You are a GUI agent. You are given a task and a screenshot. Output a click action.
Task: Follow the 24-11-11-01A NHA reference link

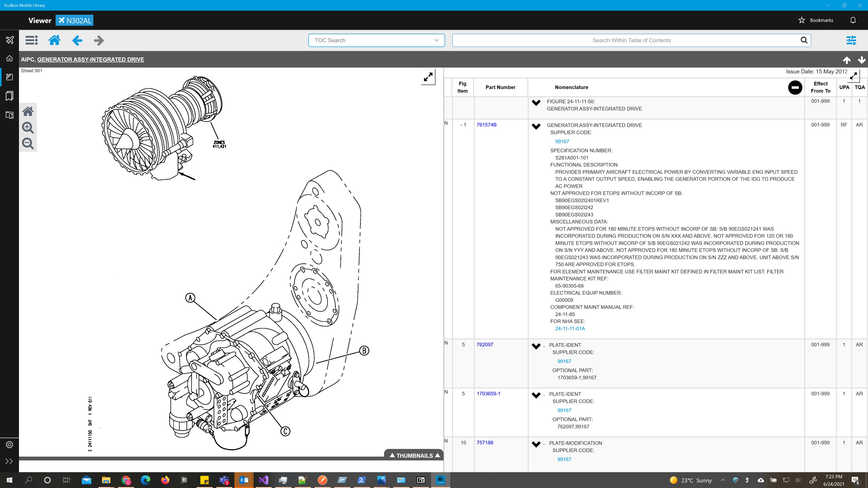coord(570,329)
